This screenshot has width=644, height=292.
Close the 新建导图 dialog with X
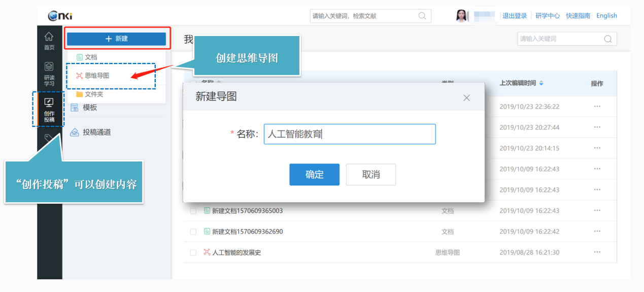pos(467,98)
